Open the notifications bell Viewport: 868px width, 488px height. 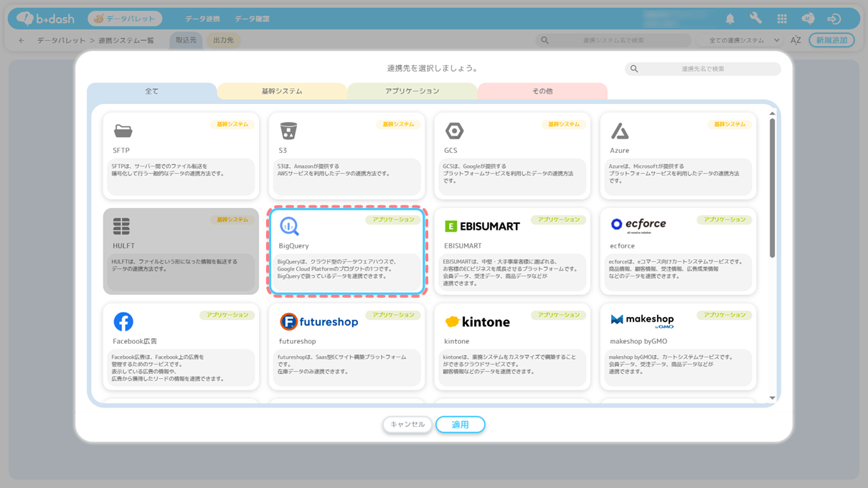[730, 19]
